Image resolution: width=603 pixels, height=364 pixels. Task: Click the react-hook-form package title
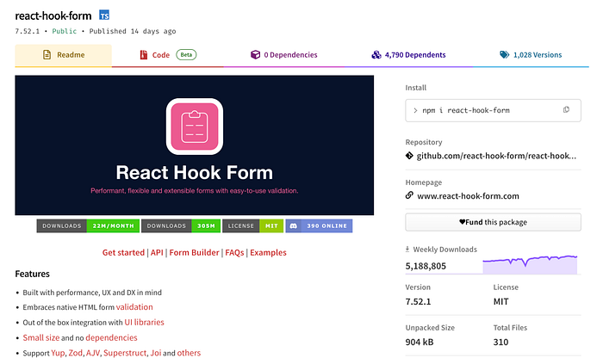(x=53, y=15)
